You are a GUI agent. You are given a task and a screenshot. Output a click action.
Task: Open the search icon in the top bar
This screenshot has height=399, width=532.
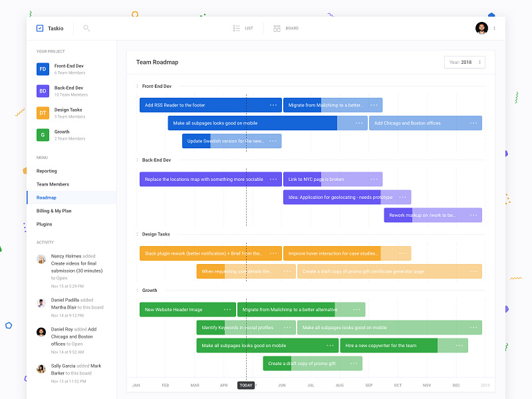(x=86, y=28)
